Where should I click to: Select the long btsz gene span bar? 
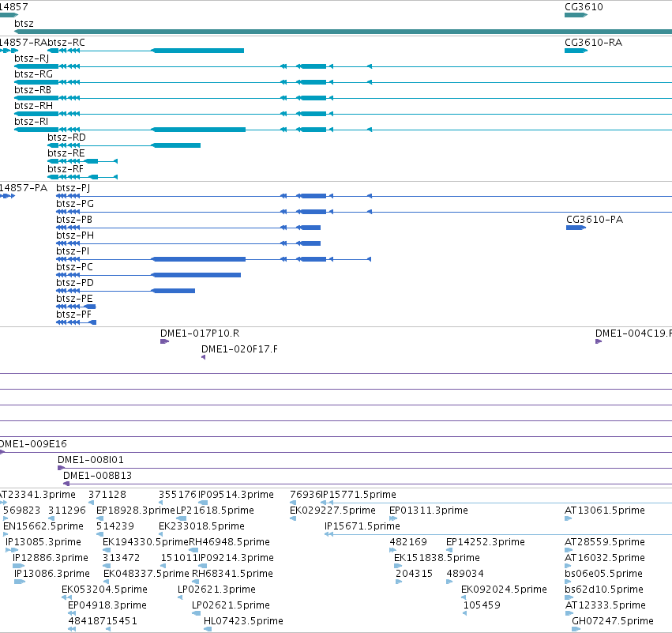tap(343, 32)
